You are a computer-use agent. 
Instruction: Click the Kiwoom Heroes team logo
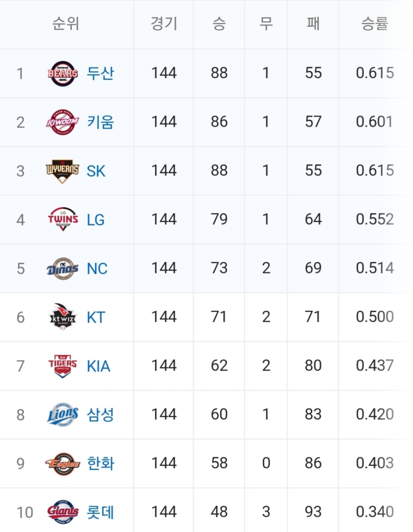tap(62, 122)
